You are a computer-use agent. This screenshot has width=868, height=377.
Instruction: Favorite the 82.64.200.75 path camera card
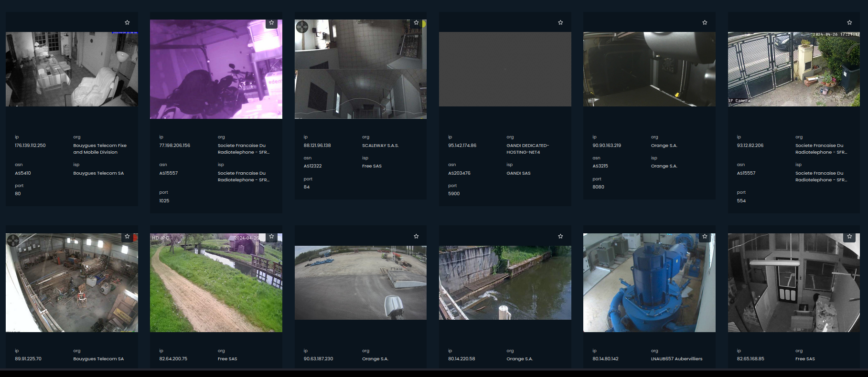(x=271, y=236)
